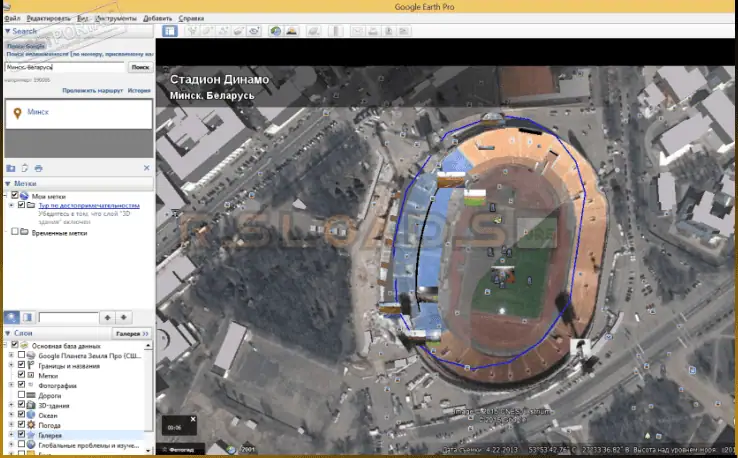
Task: Disable the 3D-здания layer checkbox
Action: [21, 404]
